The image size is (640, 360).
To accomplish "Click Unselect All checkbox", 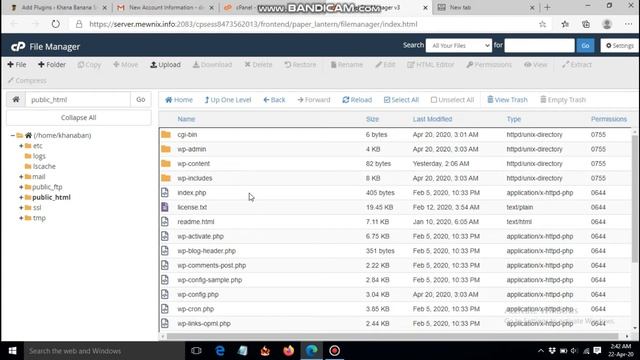I will coord(452,100).
